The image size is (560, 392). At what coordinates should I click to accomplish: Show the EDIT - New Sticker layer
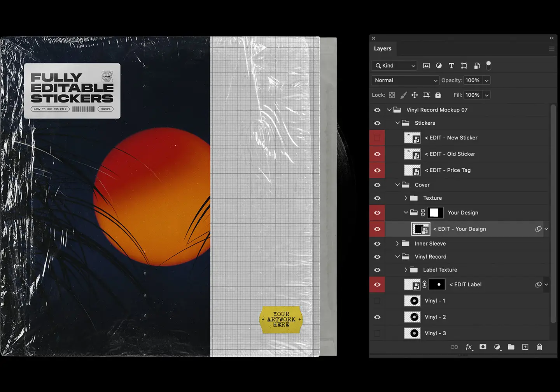click(x=377, y=138)
